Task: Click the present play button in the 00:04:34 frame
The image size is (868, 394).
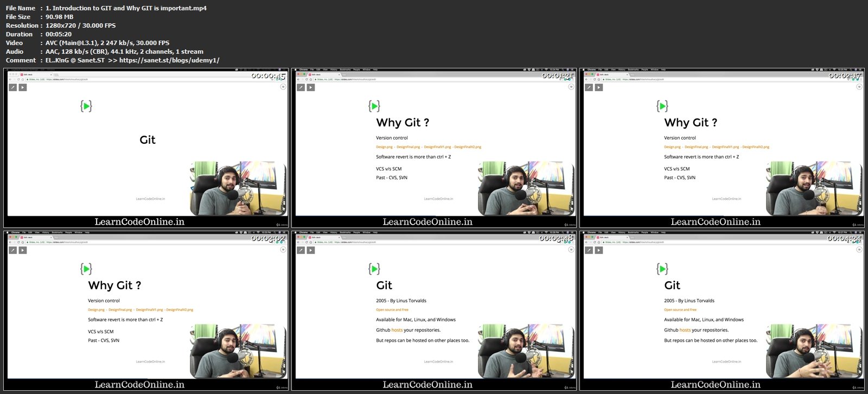Action: (599, 250)
